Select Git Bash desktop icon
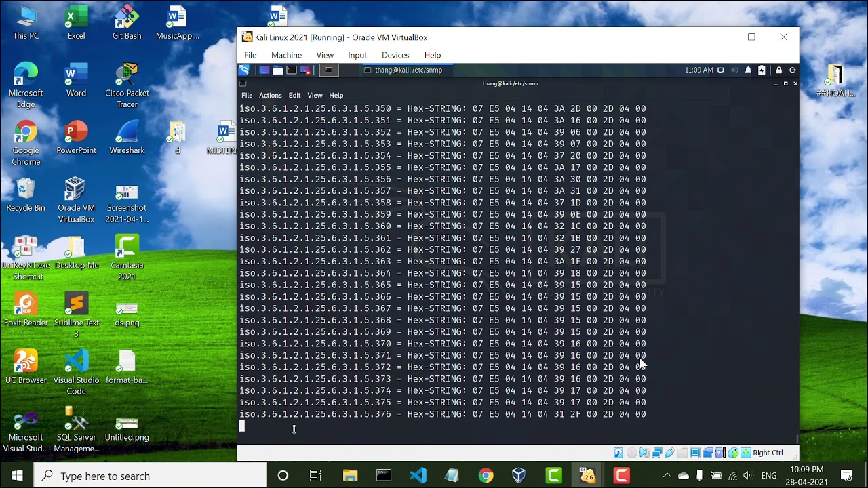 coord(127,22)
